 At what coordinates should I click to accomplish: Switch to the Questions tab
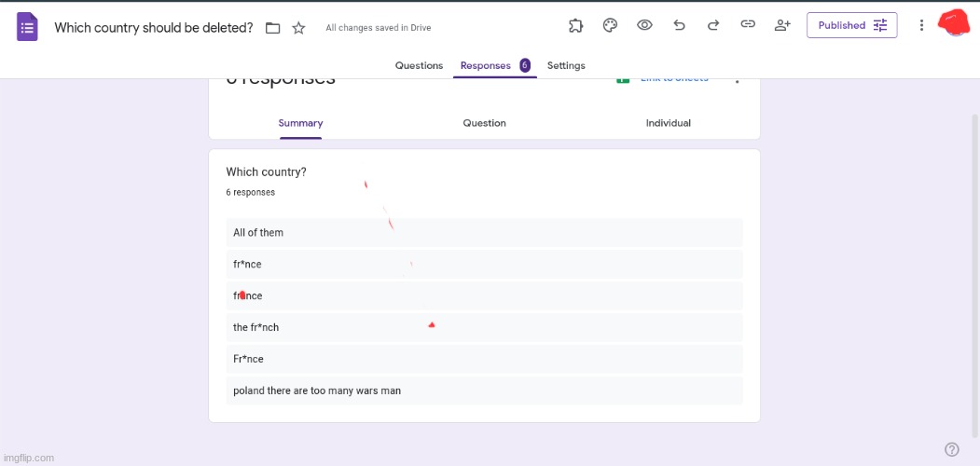[419, 65]
